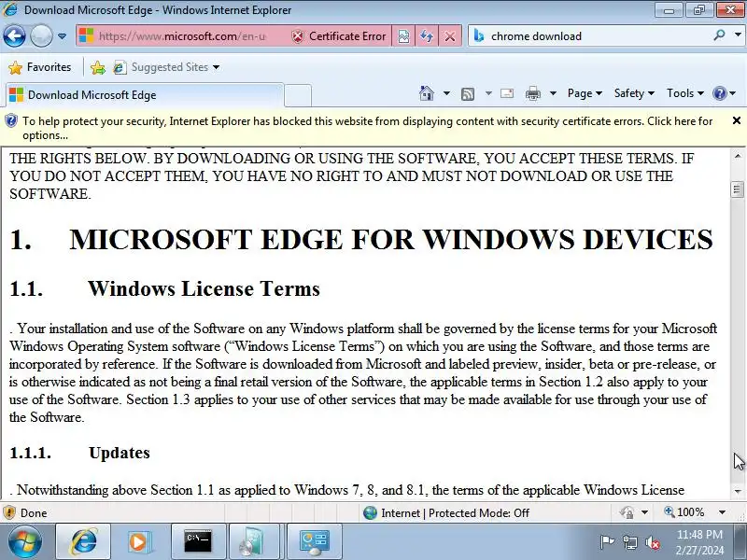Click the Read Mail icon
The image size is (747, 560).
click(x=507, y=93)
